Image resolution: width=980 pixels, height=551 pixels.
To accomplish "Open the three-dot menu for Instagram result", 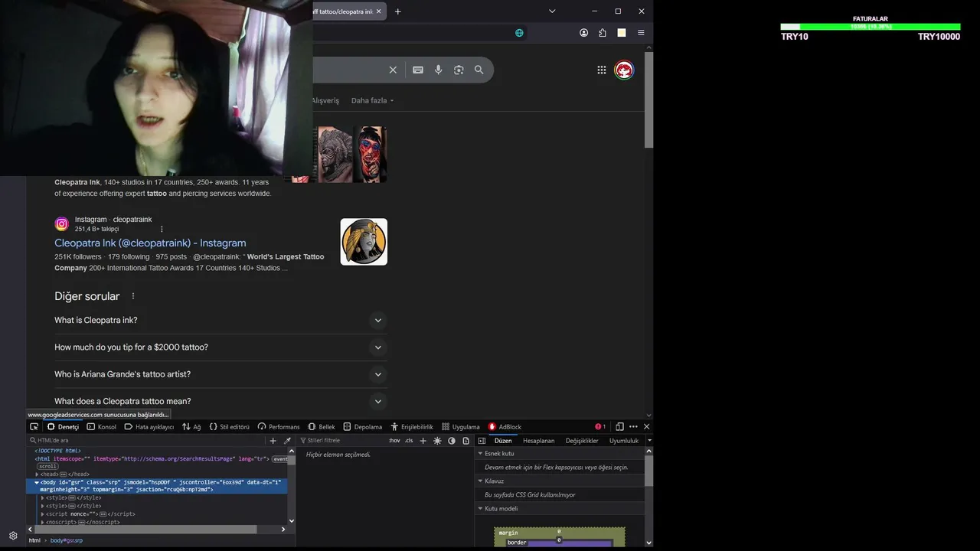I will click(x=162, y=229).
